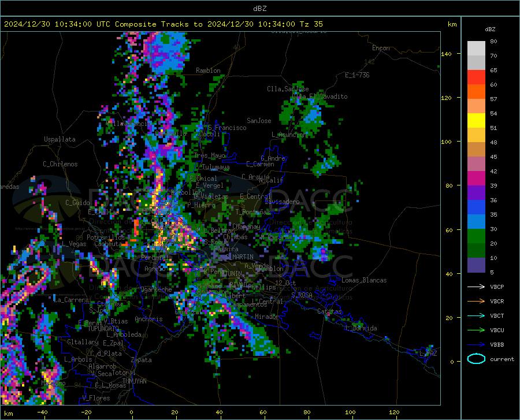Click the blue VBBB arrow legend icon
This screenshot has height=420, width=520.
(476, 345)
